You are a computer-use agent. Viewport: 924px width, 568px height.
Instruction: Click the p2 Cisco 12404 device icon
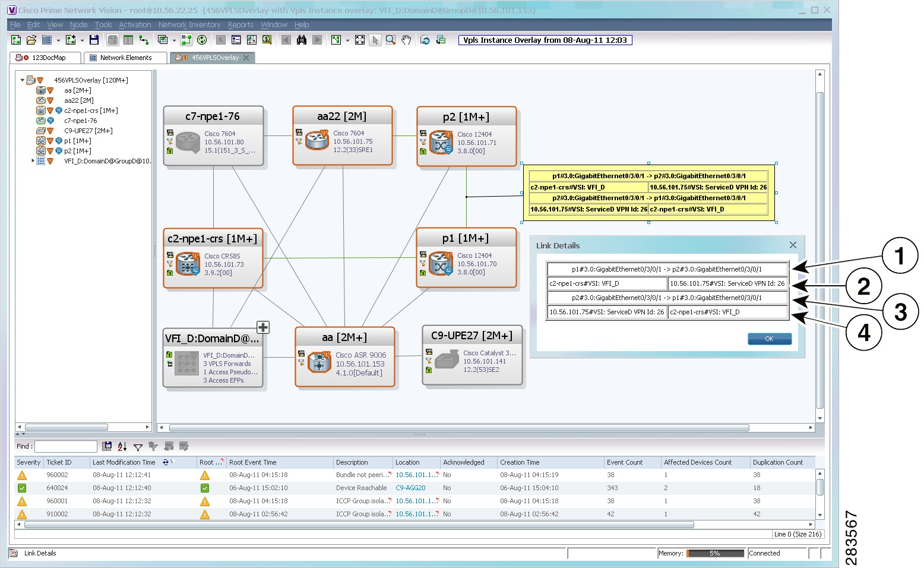(441, 143)
